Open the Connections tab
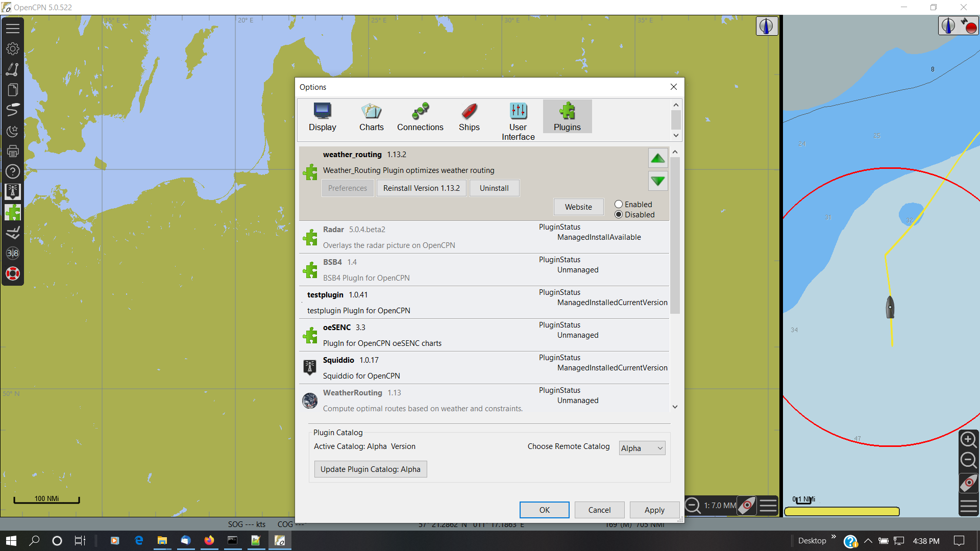 tap(421, 117)
